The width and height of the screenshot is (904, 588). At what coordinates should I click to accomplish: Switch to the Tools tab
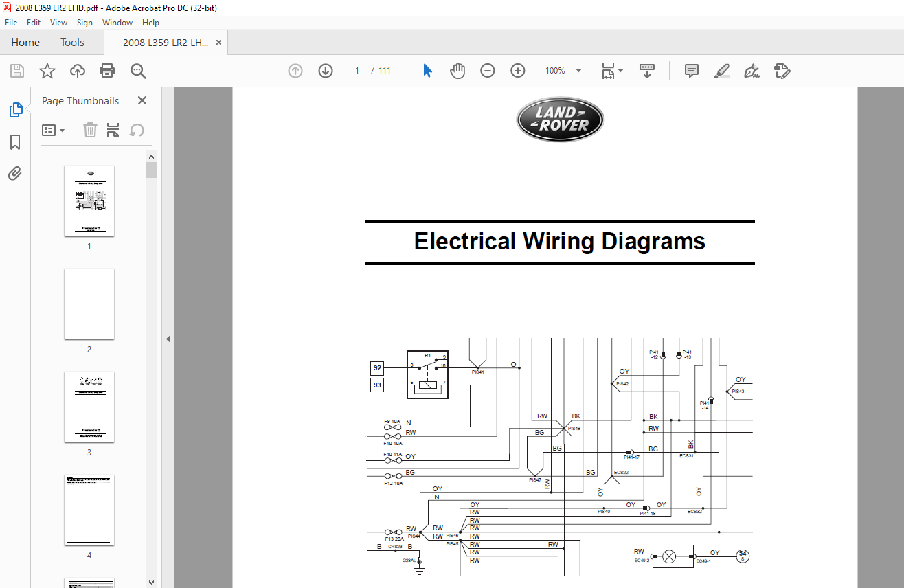tap(72, 43)
